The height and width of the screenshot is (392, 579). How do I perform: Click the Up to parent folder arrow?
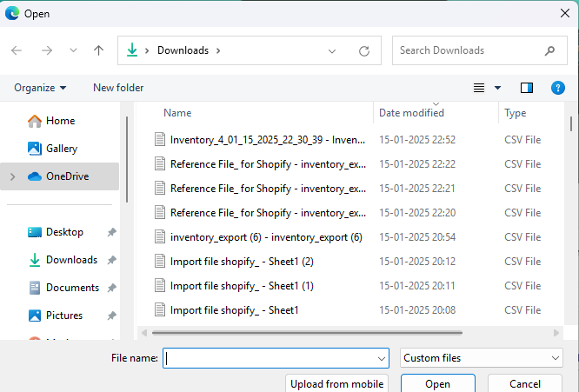98,50
